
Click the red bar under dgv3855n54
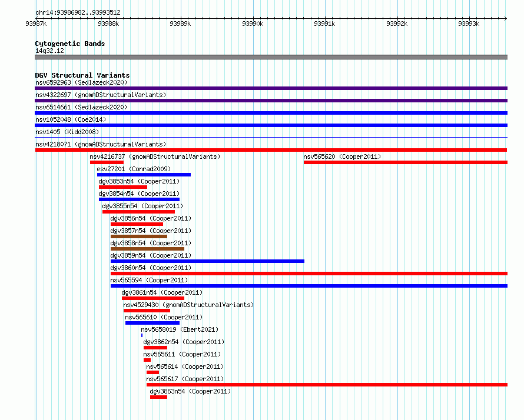pos(139,212)
